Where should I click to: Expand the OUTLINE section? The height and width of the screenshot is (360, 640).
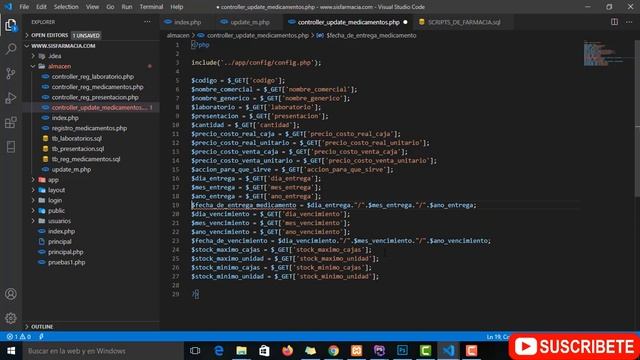coord(42,327)
